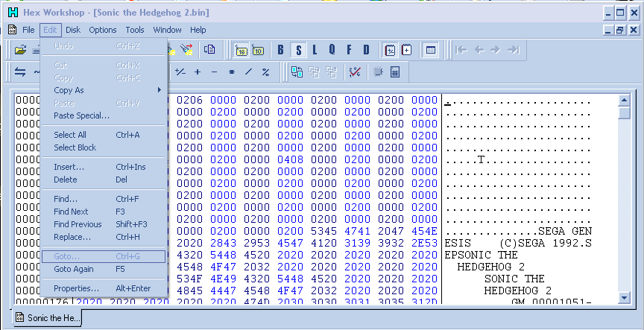Click the second overlapping-windows compare icon
644x330 pixels.
pyautogui.click(x=332, y=72)
